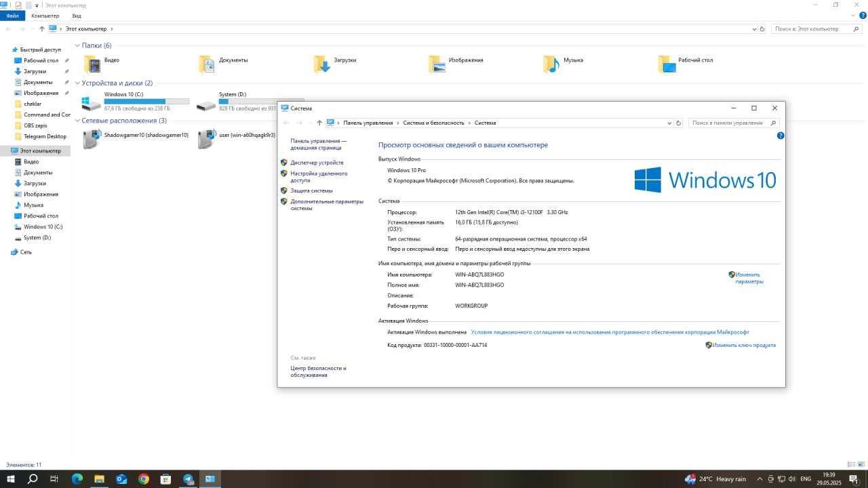Open the Windows Start menu
Screen dimensions: 868x488
point(11,479)
